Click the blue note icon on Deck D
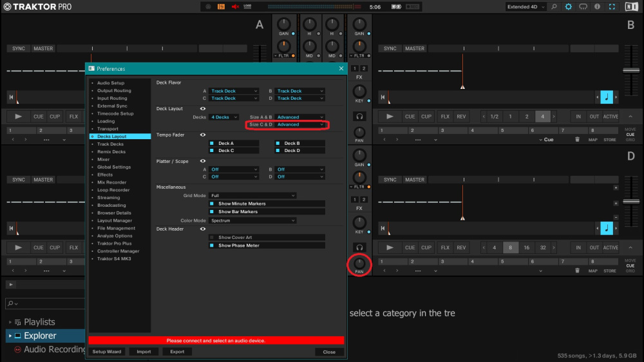 point(607,228)
